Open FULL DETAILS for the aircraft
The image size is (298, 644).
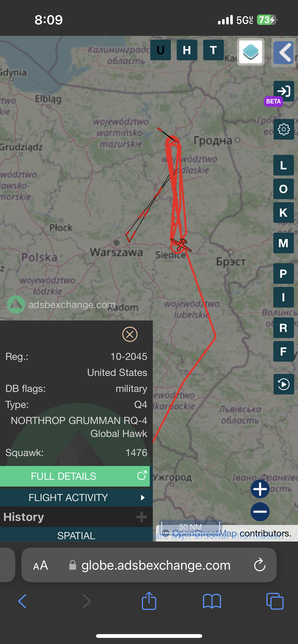pos(75,476)
